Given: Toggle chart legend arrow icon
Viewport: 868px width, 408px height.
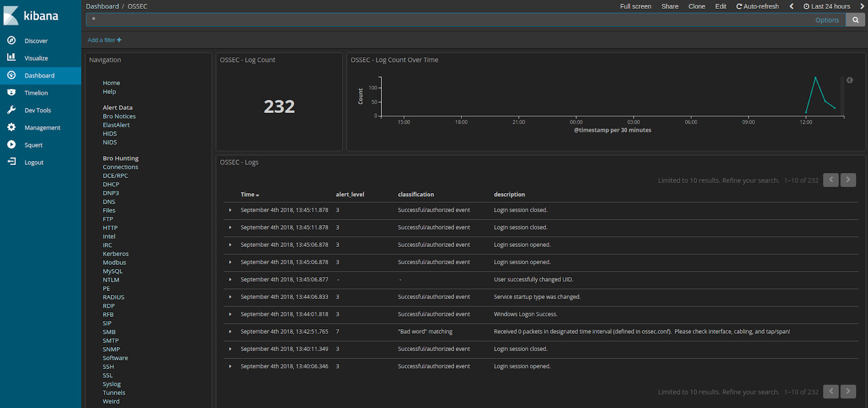Looking at the screenshot, I should [x=850, y=80].
